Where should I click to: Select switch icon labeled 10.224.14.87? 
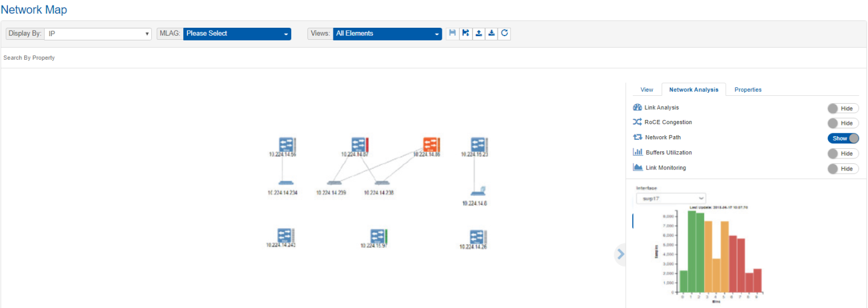point(359,144)
